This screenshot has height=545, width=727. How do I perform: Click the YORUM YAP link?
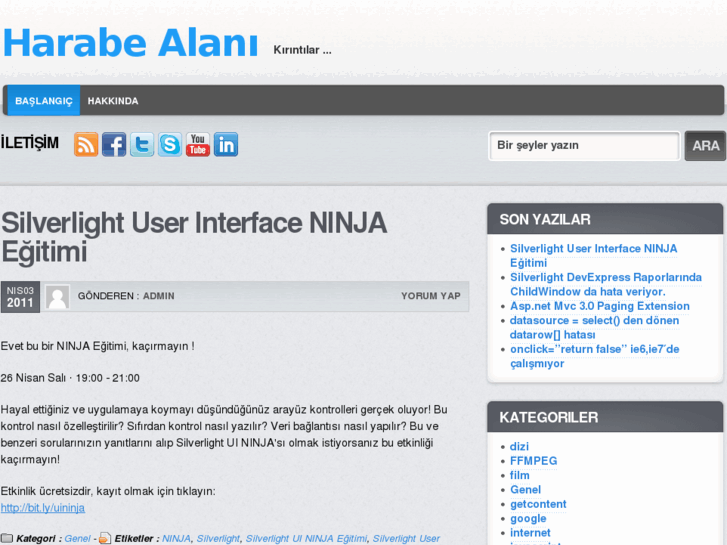(x=431, y=296)
